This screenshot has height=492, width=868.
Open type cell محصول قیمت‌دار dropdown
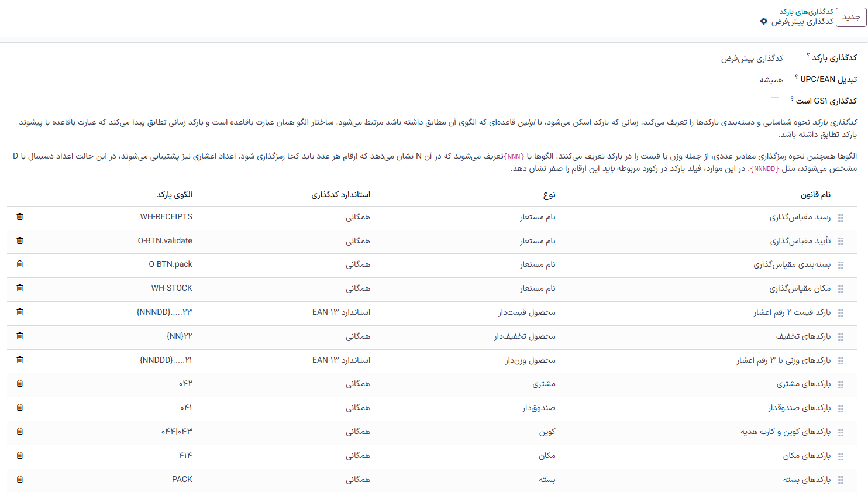[526, 312]
